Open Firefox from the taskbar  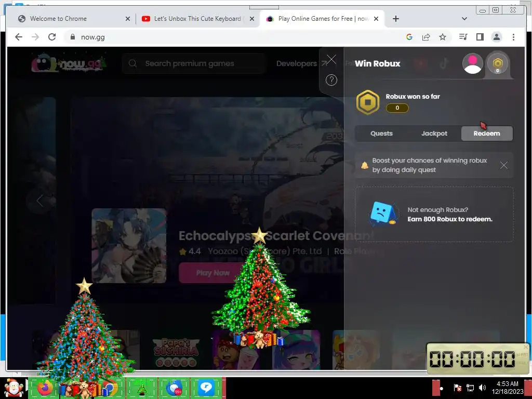click(x=45, y=388)
